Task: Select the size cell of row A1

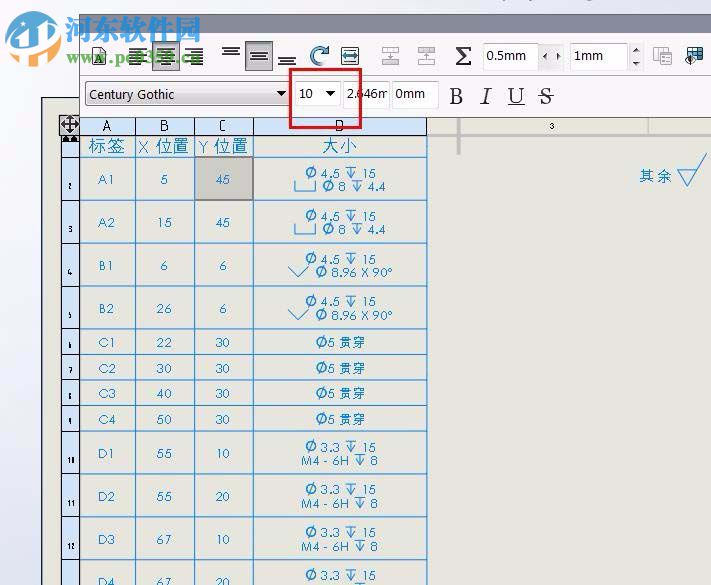Action: click(x=340, y=180)
